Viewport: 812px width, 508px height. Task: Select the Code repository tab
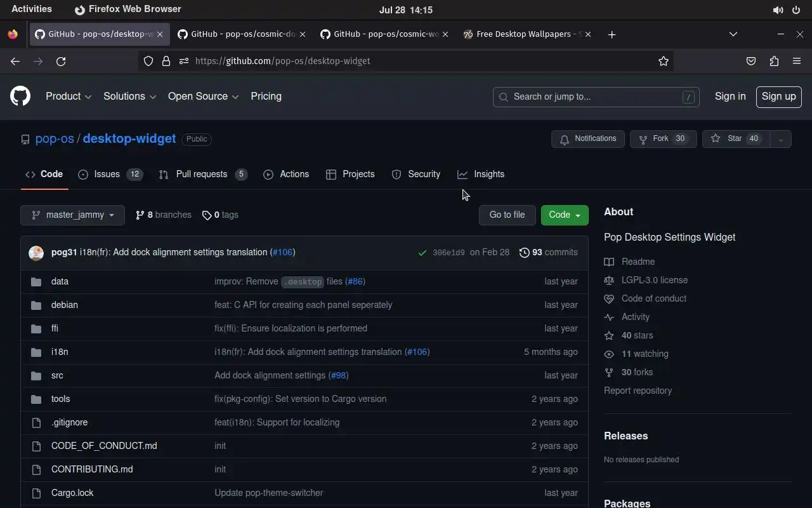pos(44,174)
